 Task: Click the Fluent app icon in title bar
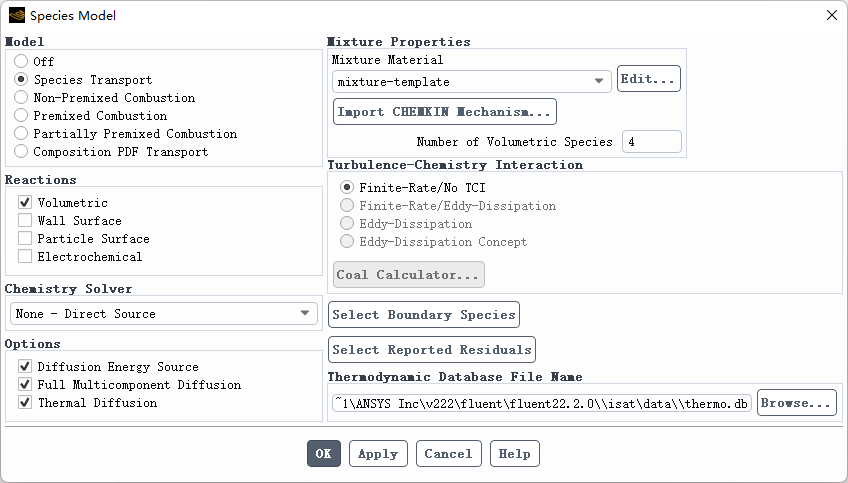click(x=16, y=15)
